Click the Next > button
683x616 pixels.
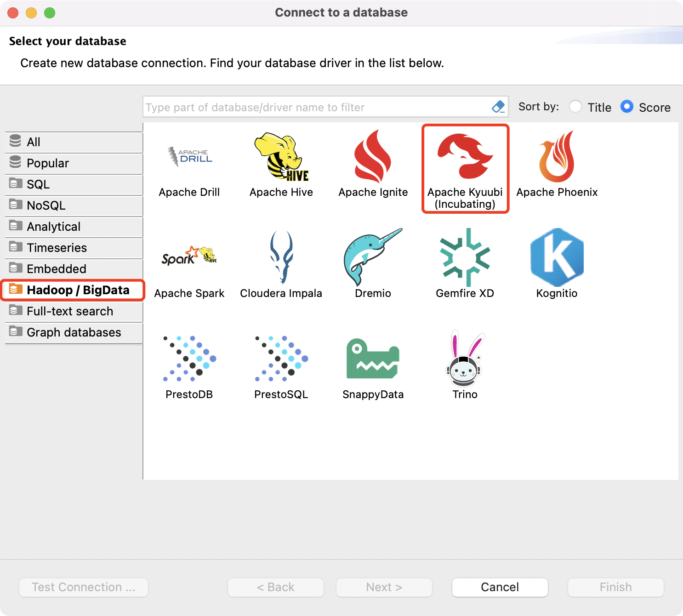(x=384, y=587)
